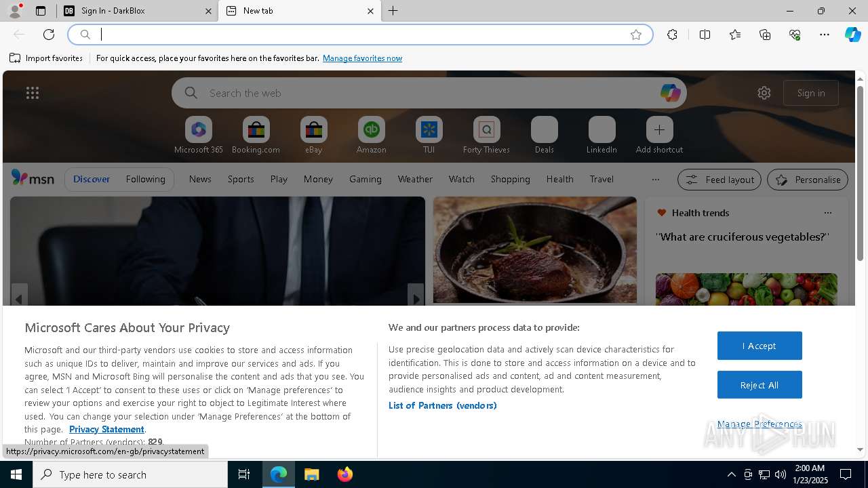
Task: Open the browser profile icon
Action: (14, 11)
